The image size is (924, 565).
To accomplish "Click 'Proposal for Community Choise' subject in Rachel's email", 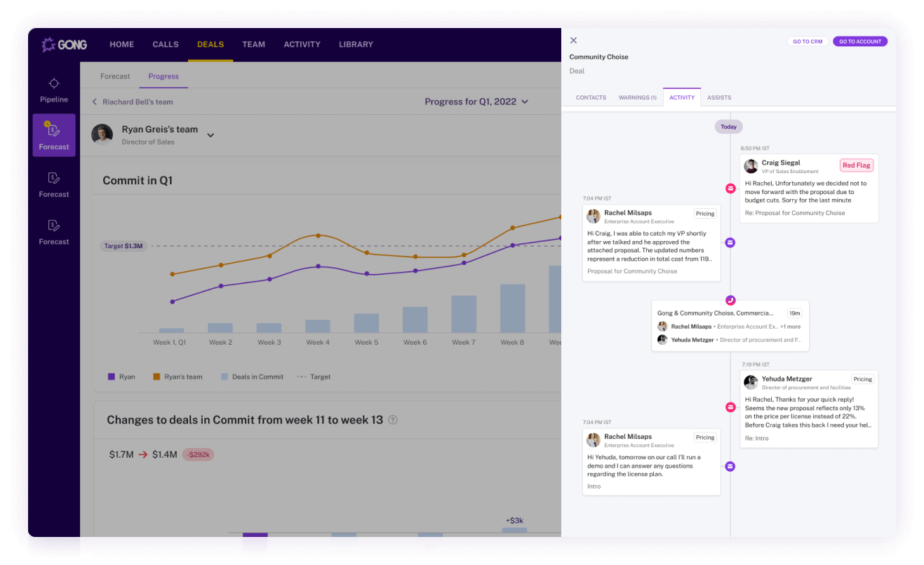I will [x=632, y=271].
